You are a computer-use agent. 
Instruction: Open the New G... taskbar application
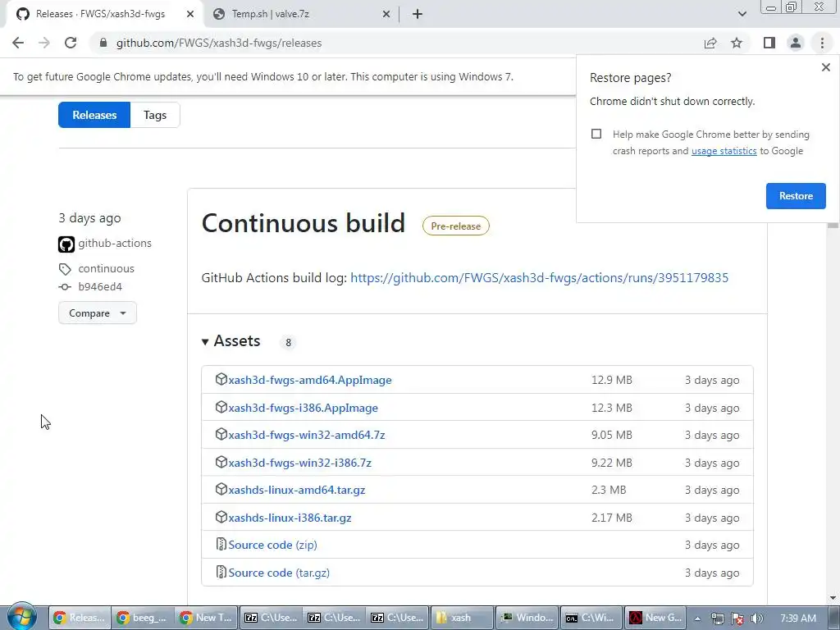(x=655, y=618)
